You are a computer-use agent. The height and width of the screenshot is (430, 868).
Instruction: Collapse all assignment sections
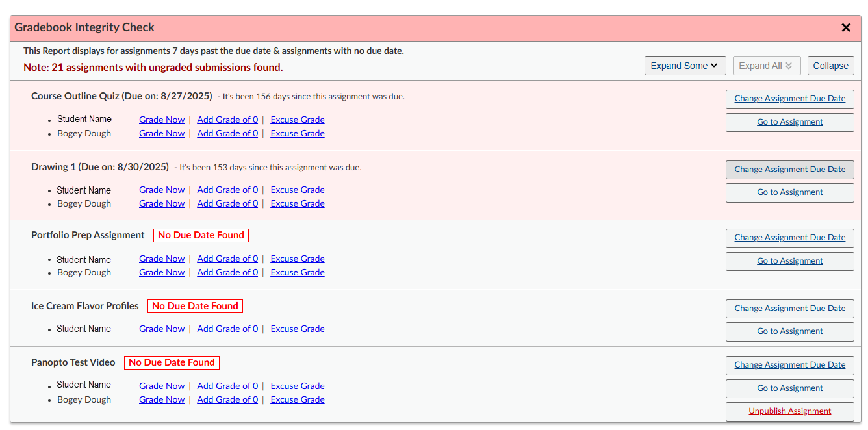[830, 66]
